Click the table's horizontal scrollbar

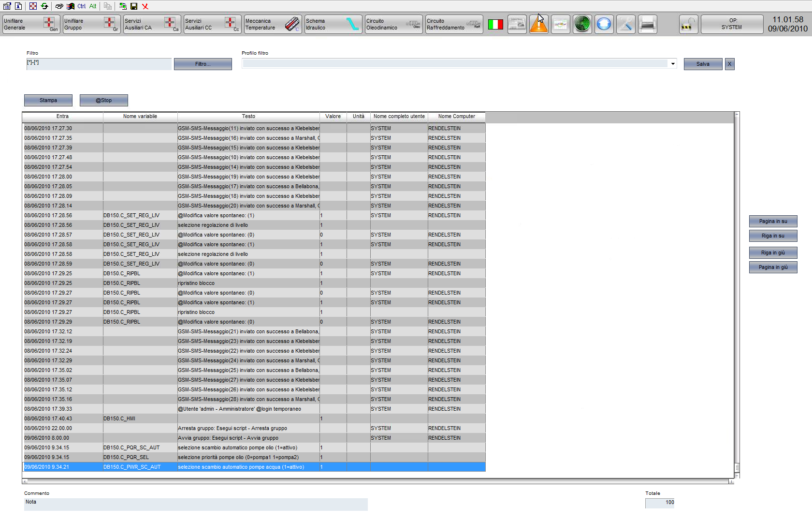point(378,481)
